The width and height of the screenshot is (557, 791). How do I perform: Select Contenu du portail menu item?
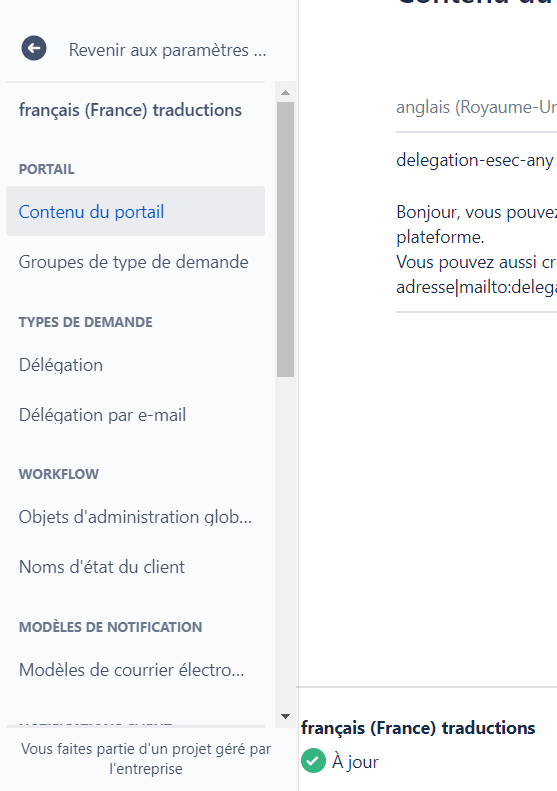tap(135, 211)
